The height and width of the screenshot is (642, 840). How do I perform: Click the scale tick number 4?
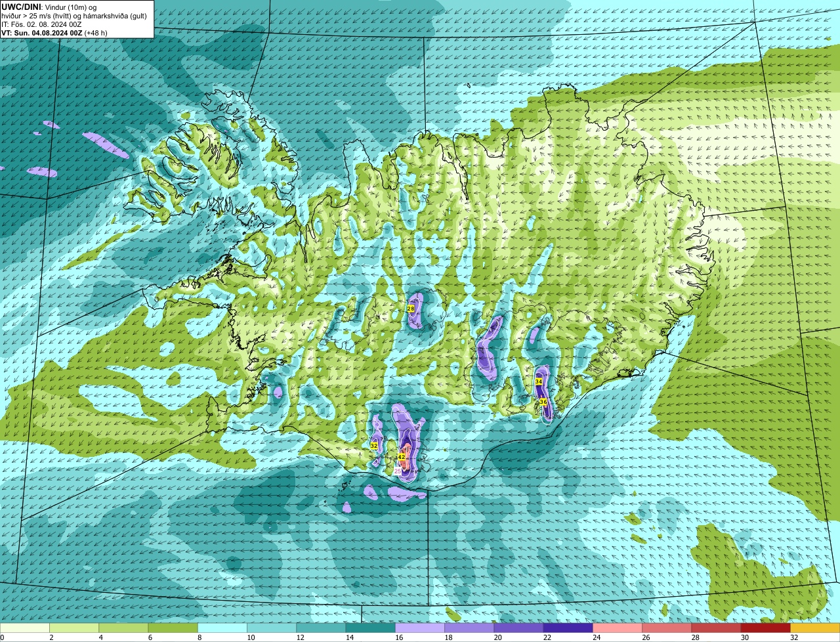[100, 637]
